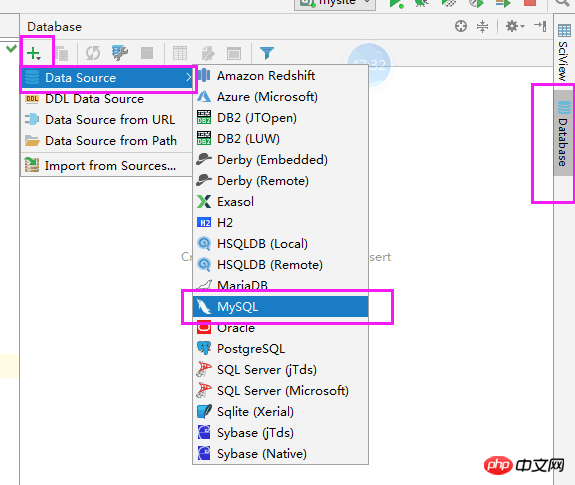Expand the Data Source submenu
The width and height of the screenshot is (575, 485).
click(107, 78)
